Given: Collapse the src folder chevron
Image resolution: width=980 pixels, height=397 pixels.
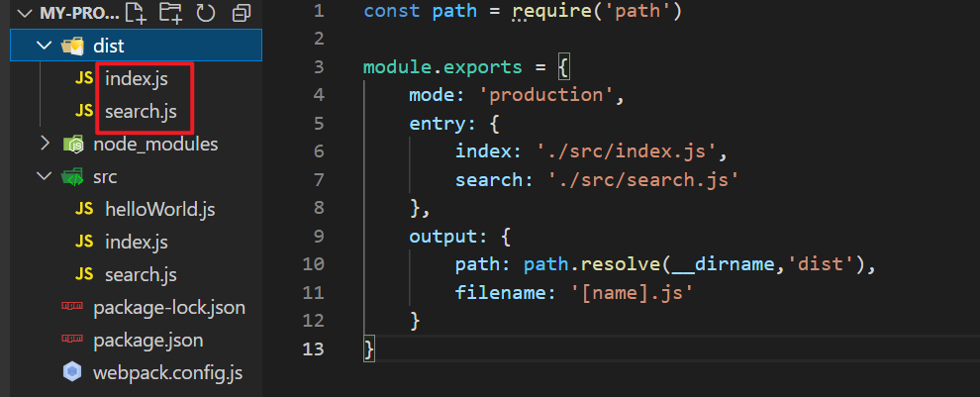Looking at the screenshot, I should tap(44, 177).
